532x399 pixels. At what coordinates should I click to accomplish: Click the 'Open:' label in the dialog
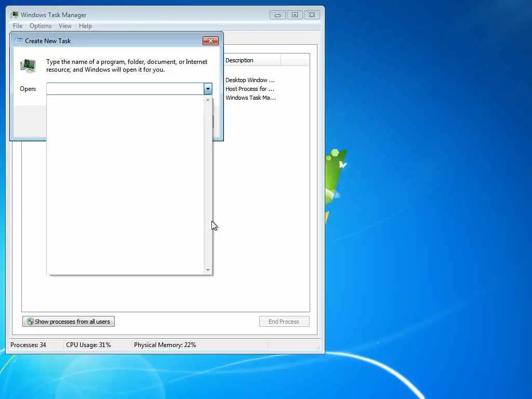(28, 89)
